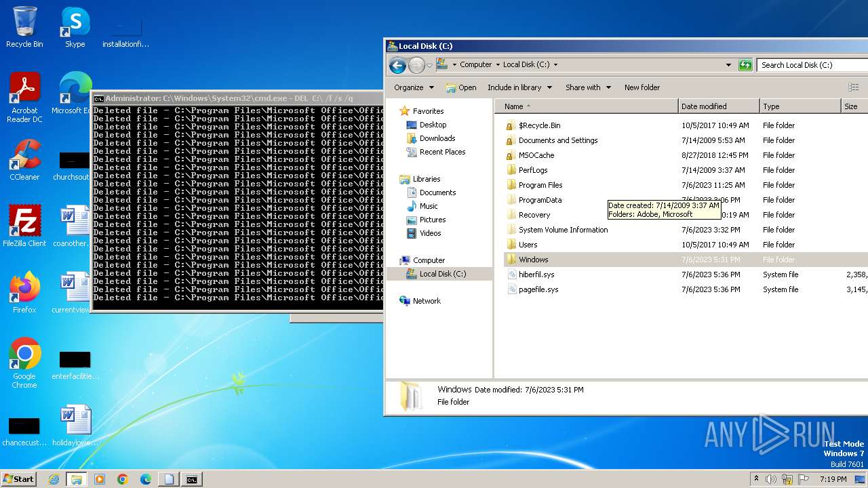Open the Recycle Bin desktop icon
The width and height of the screenshot is (868, 488).
pyautogui.click(x=24, y=27)
